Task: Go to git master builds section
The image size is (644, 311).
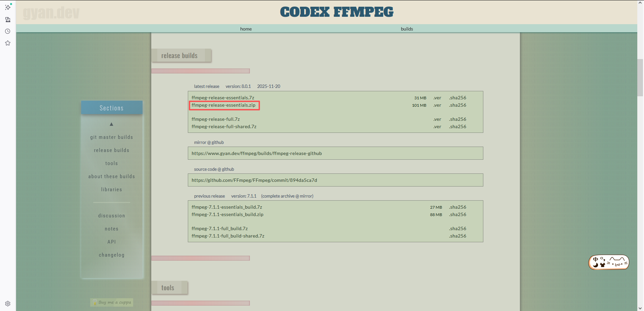Action: tap(111, 137)
